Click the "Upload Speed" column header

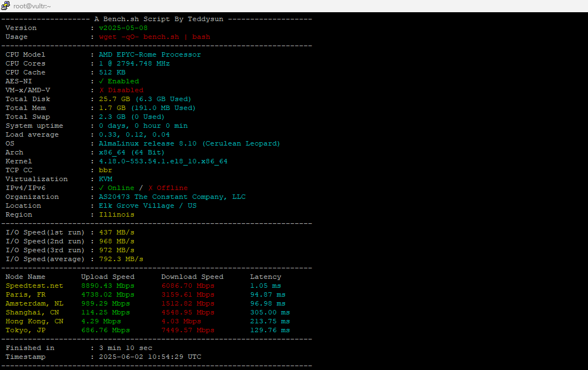(108, 277)
